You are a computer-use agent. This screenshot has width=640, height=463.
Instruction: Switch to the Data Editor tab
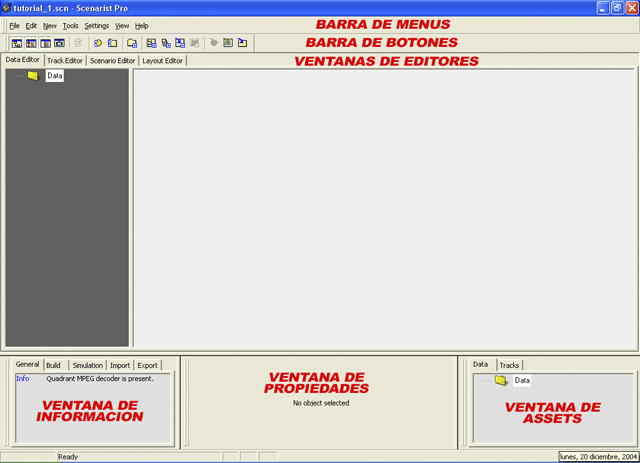(22, 60)
